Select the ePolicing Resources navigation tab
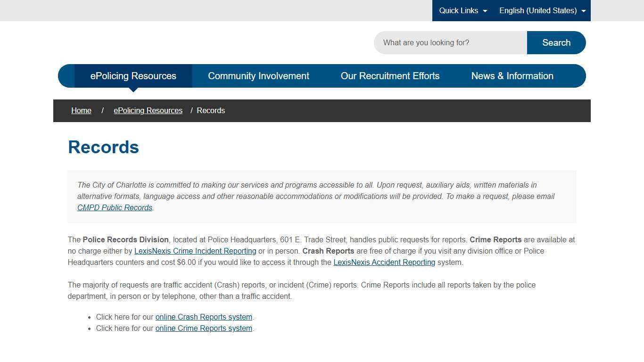 133,76
